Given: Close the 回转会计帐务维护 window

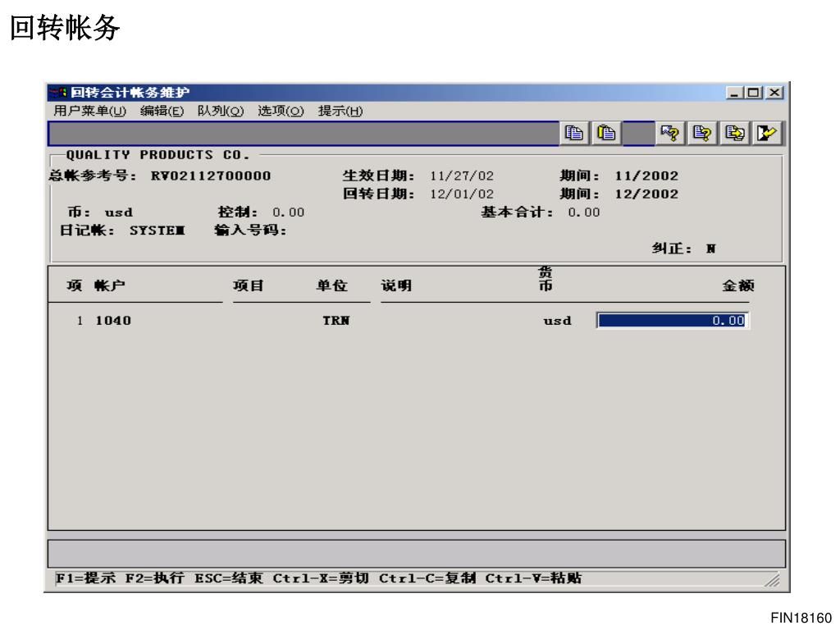Looking at the screenshot, I should point(774,93).
